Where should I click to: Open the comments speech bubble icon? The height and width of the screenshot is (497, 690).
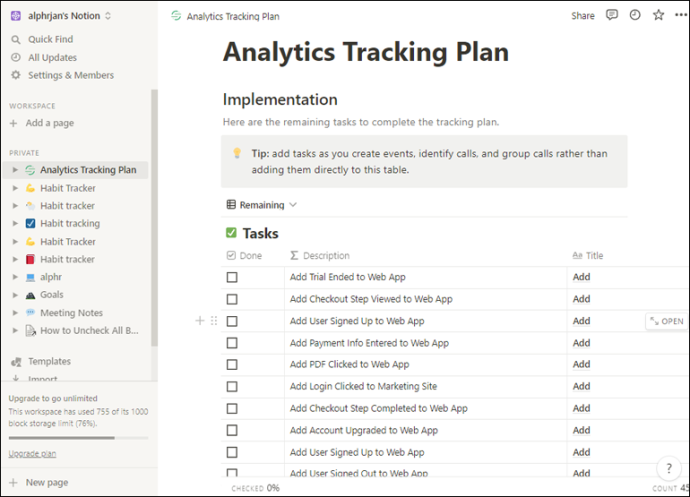pyautogui.click(x=612, y=15)
